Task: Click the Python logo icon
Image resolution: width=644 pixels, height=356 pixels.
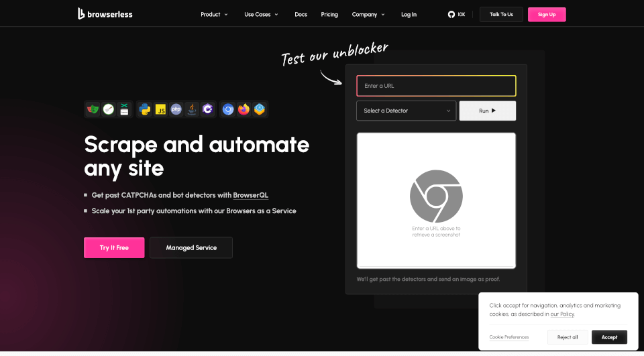Action: tap(145, 109)
